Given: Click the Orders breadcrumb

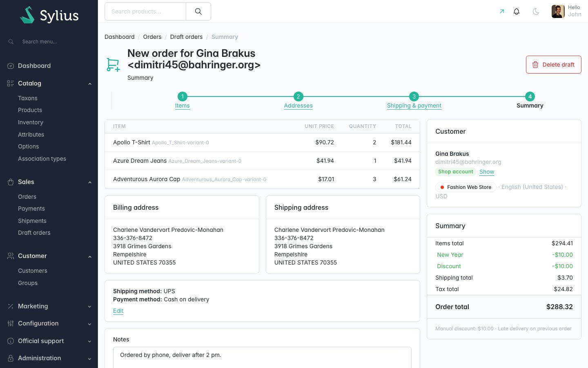Looking at the screenshot, I should [x=152, y=37].
